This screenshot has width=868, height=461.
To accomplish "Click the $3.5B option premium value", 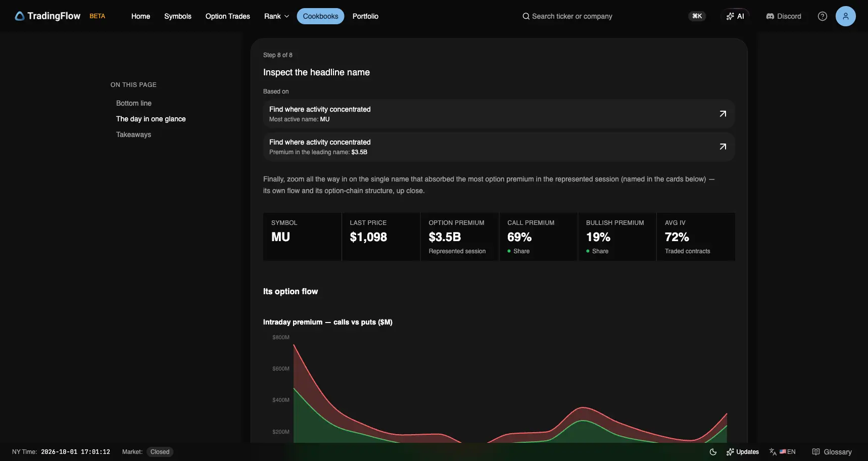I will pos(445,237).
